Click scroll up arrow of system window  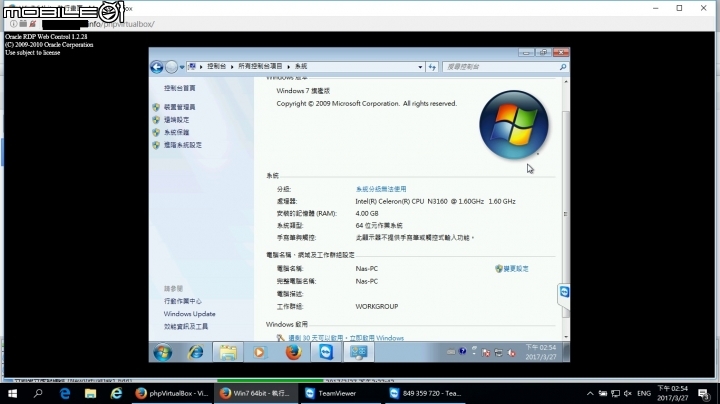pos(566,82)
